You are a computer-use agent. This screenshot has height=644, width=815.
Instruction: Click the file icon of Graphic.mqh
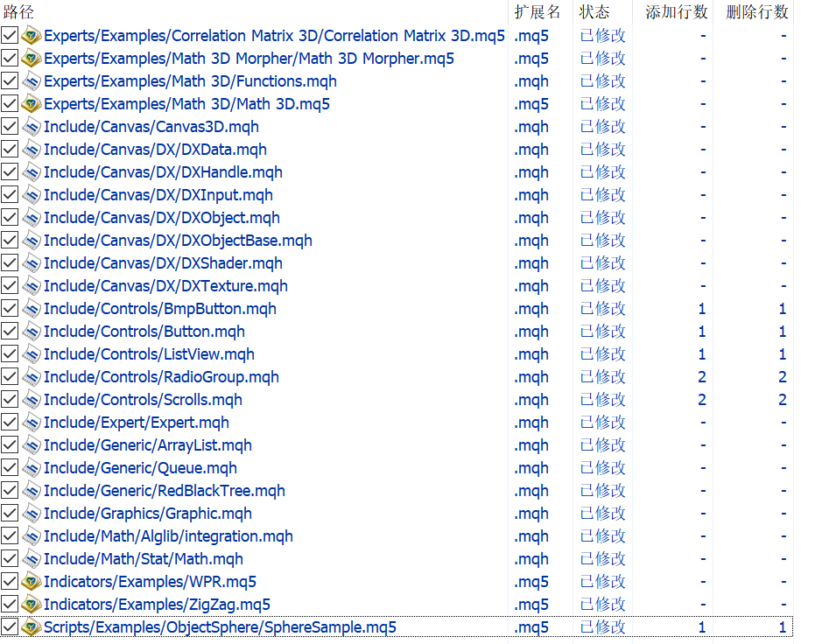[x=32, y=514]
